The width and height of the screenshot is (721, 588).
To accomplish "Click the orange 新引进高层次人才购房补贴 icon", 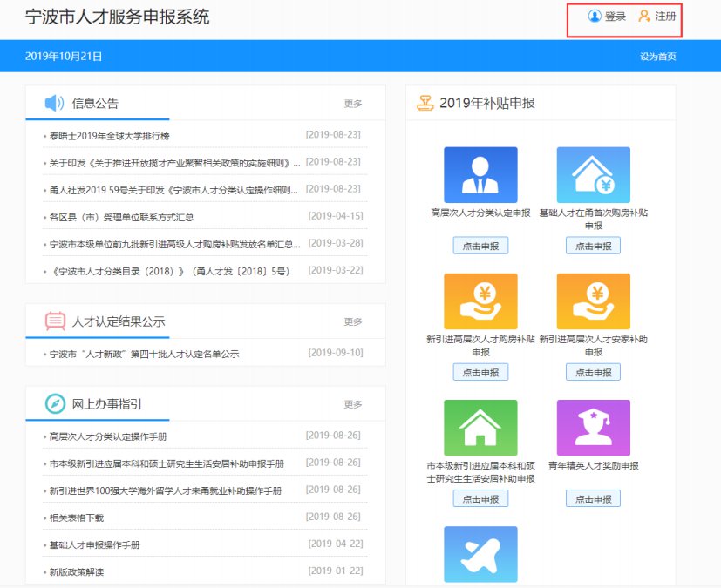I will click(x=480, y=301).
